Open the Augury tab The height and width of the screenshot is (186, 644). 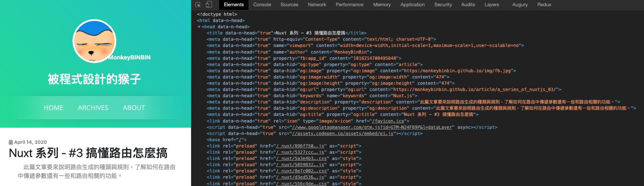click(520, 5)
